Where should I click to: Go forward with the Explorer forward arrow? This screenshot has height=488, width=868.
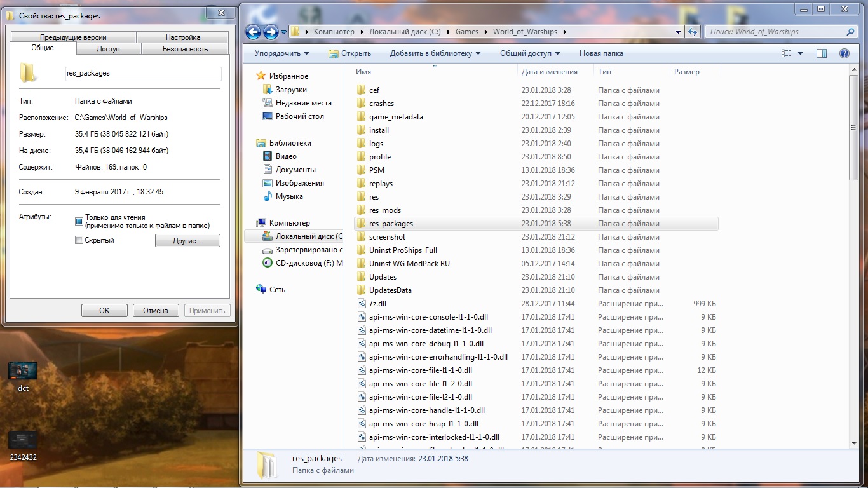pyautogui.click(x=271, y=32)
